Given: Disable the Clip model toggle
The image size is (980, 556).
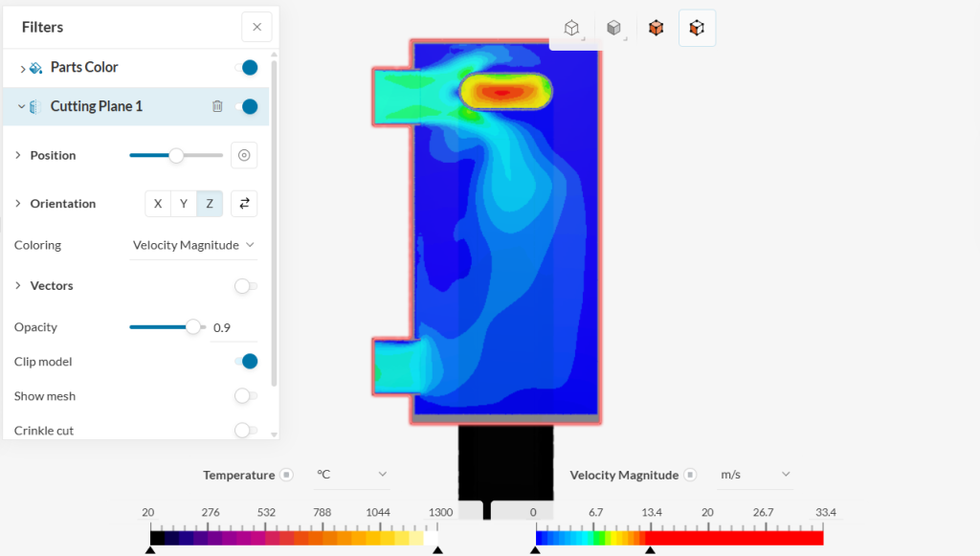Looking at the screenshot, I should [246, 362].
